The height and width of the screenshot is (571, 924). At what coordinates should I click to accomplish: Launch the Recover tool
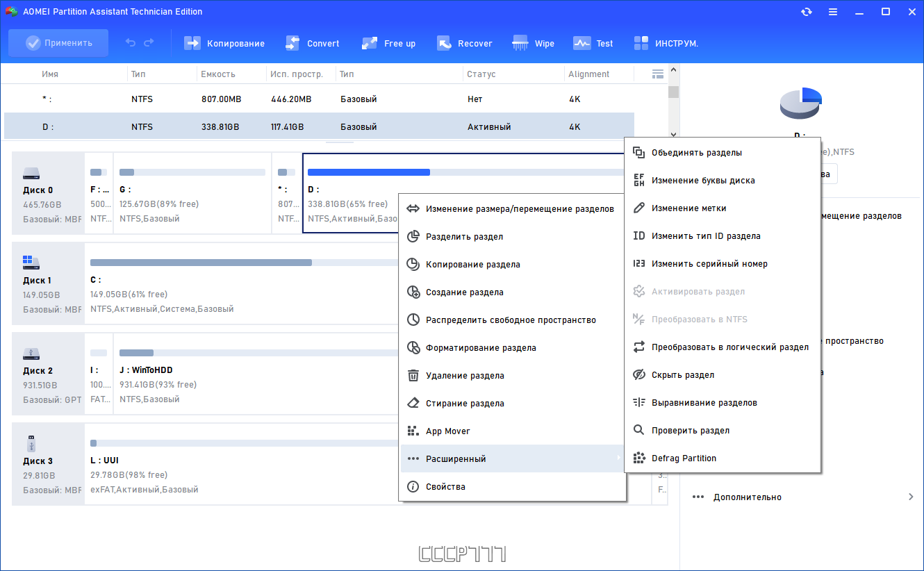coord(464,43)
